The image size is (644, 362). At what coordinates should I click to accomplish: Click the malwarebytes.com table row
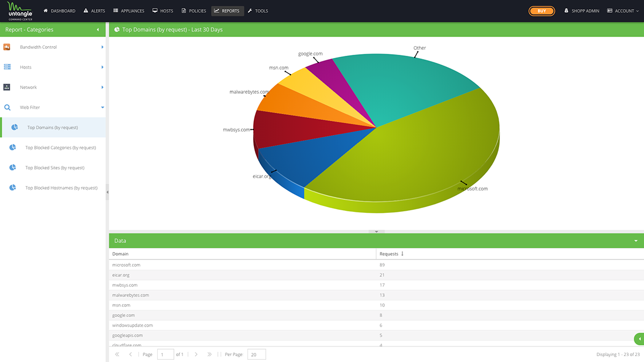376,295
